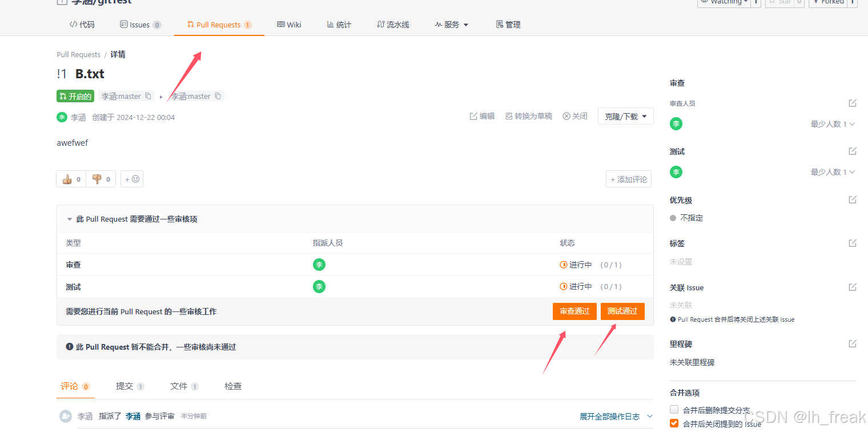This screenshot has height=432, width=868.
Task: Click the 李涵 reviewer avatar
Action: (x=676, y=123)
